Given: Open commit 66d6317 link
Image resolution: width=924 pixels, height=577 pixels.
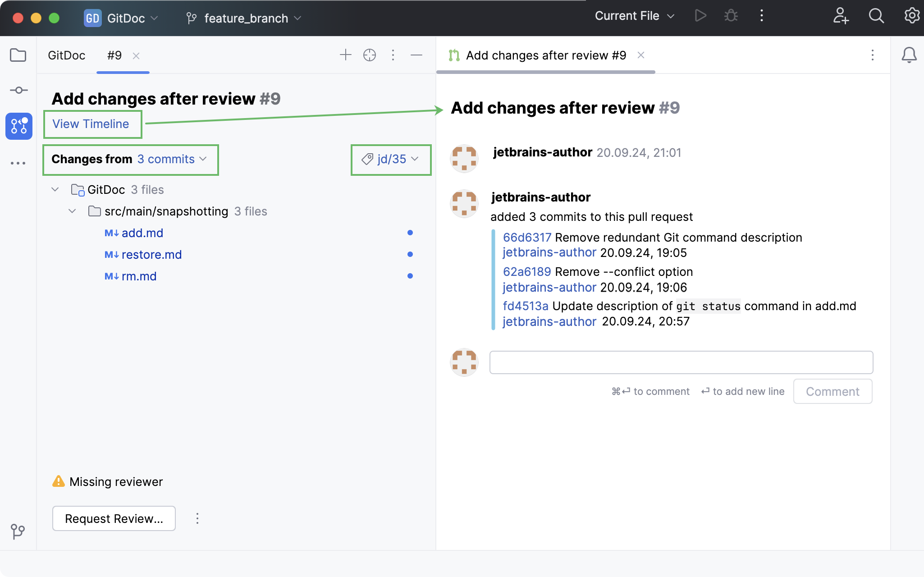Looking at the screenshot, I should pos(527,237).
